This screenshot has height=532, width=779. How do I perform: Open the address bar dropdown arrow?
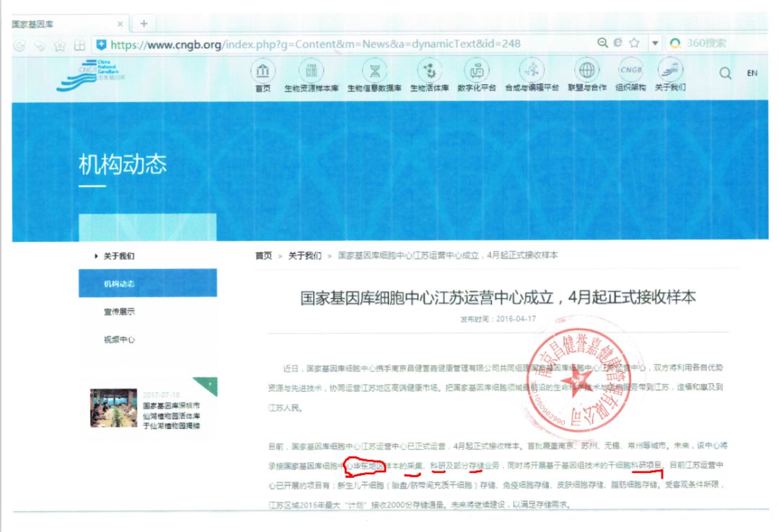[x=653, y=42]
